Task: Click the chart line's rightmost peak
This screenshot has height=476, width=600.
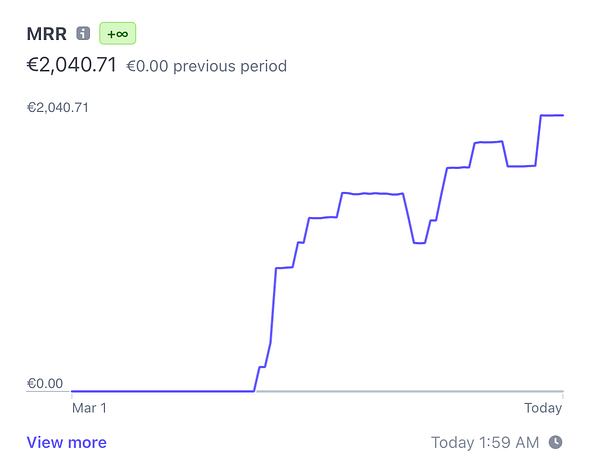Action: click(552, 115)
